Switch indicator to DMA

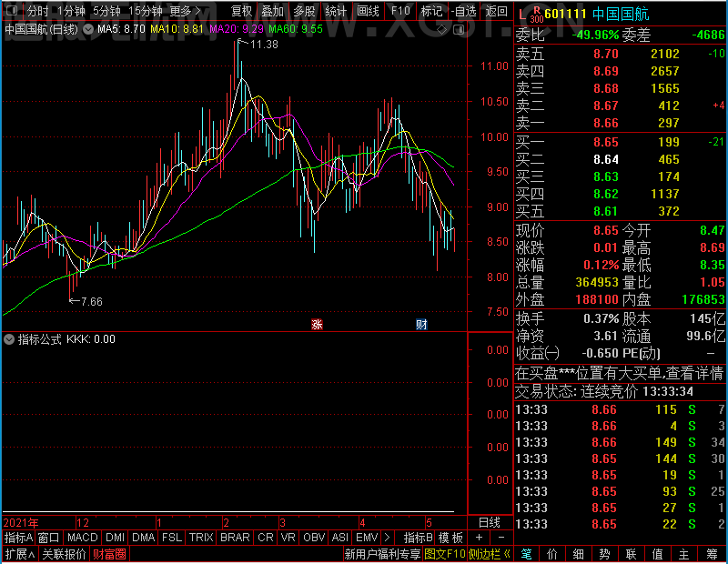[143, 538]
